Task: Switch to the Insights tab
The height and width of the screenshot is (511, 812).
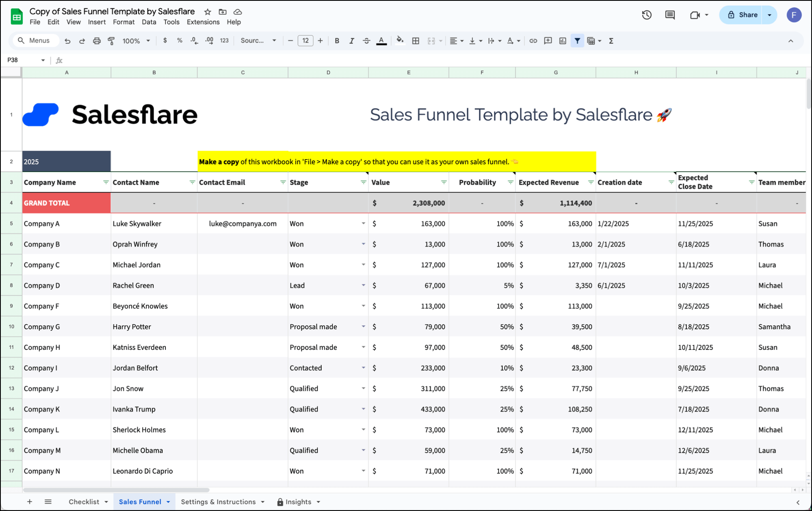Action: point(298,502)
